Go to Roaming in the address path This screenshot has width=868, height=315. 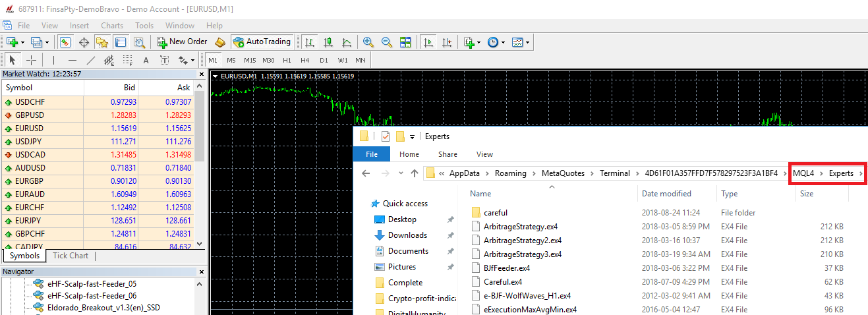tap(510, 173)
